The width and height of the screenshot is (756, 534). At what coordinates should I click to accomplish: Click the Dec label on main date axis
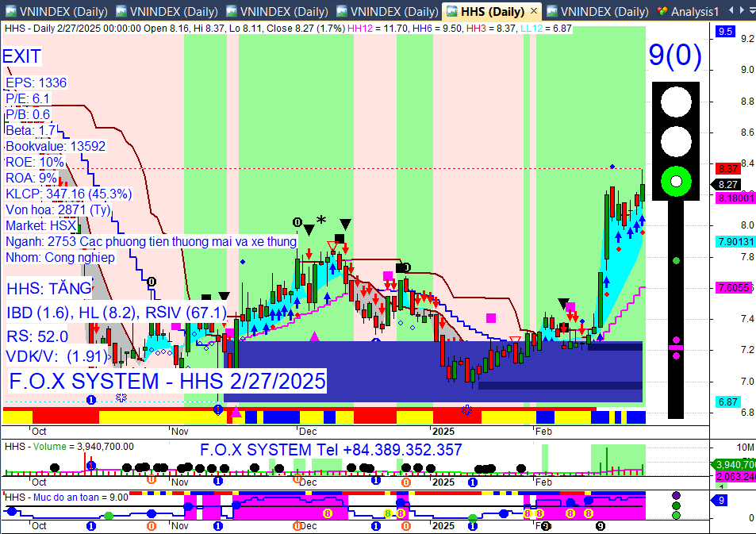(308, 431)
